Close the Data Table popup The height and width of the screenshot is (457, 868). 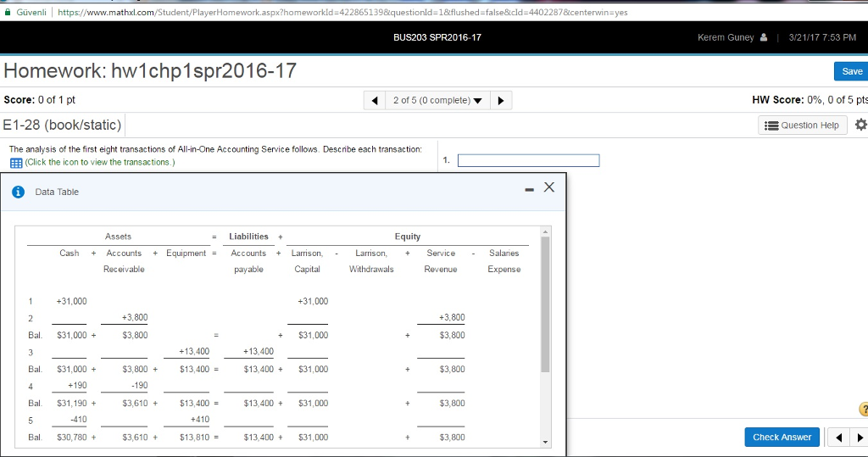[549, 187]
